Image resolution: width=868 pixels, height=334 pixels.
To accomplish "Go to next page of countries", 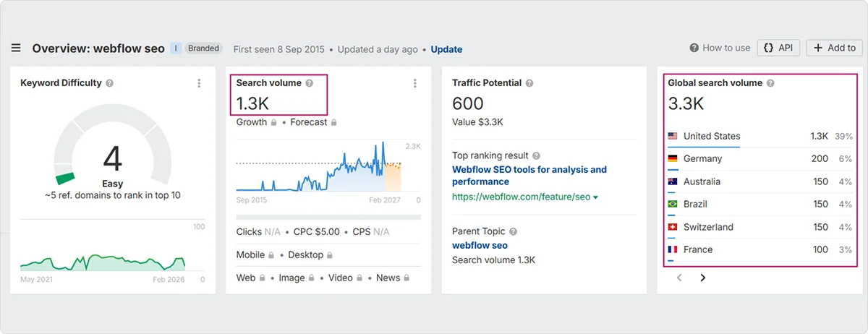I will click(x=703, y=278).
